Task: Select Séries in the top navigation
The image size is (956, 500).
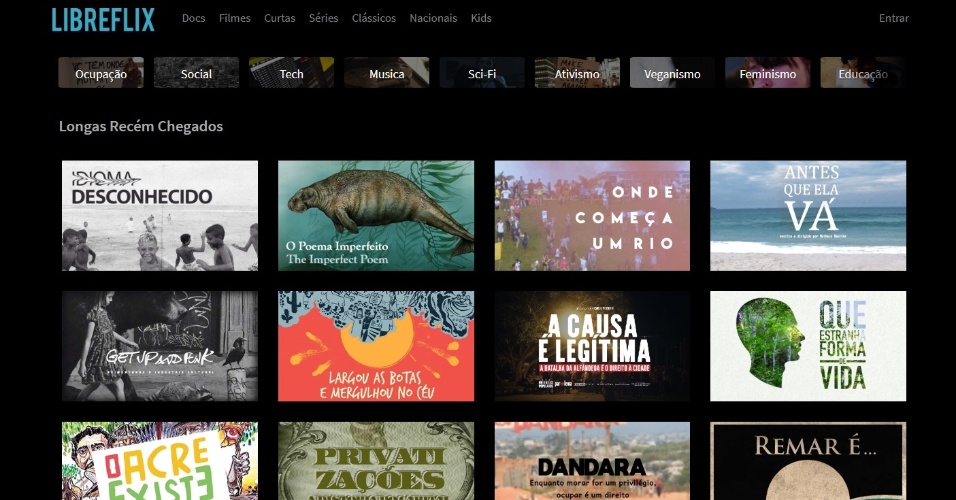Action: (x=323, y=18)
